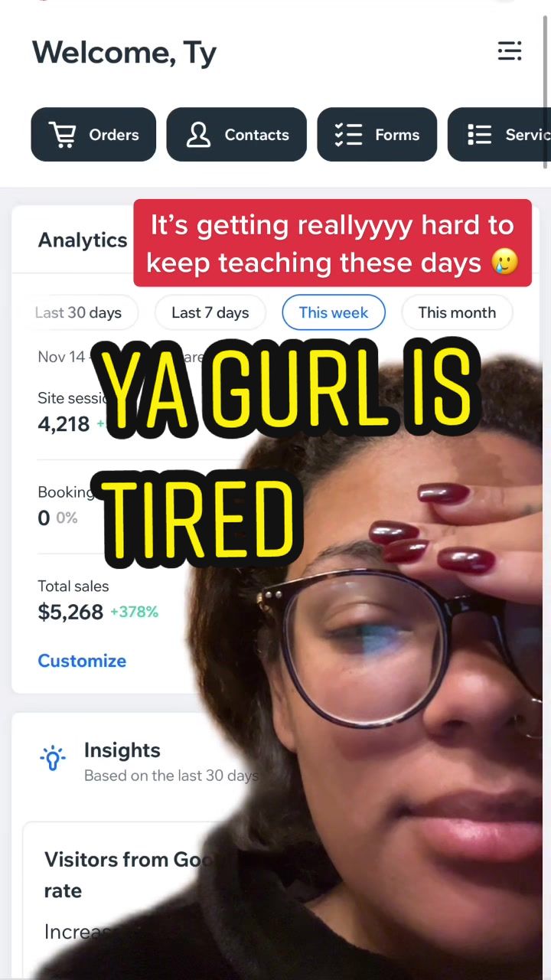Click the Total sales $5,268 figure
Image resolution: width=551 pixels, height=980 pixels.
(70, 612)
